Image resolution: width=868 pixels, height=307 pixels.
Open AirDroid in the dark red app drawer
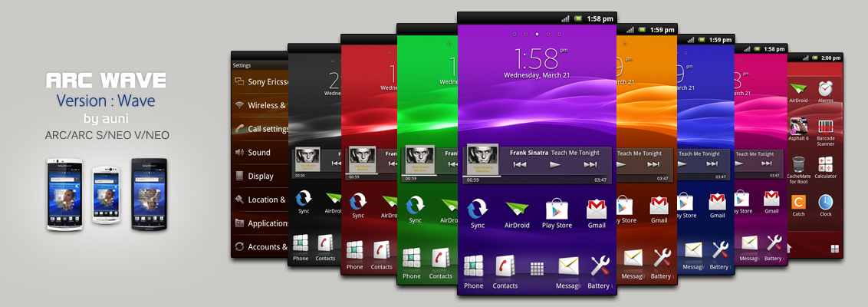point(798,91)
